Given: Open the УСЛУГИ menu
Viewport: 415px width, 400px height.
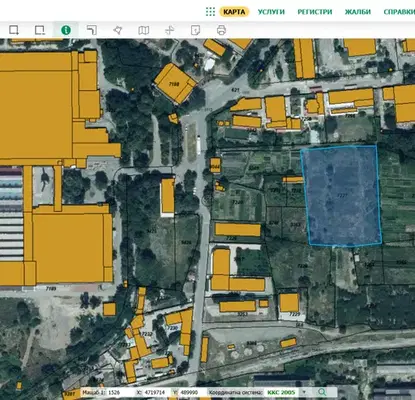Looking at the screenshot, I should point(271,12).
